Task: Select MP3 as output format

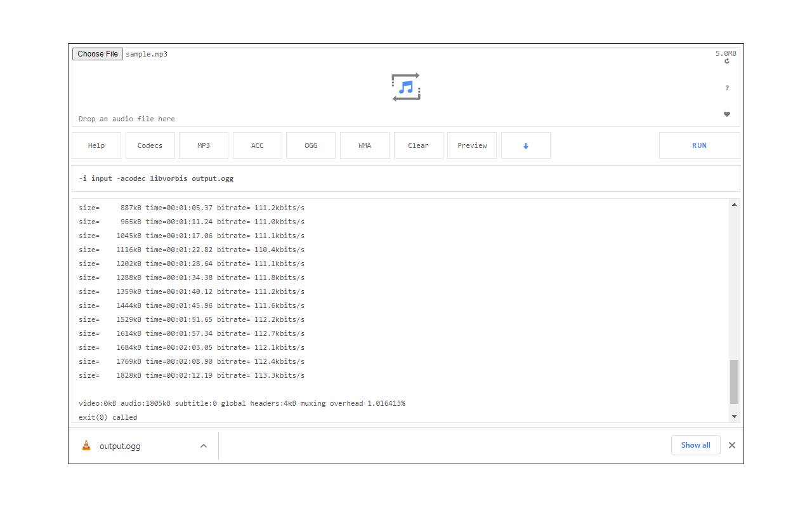Action: (x=203, y=145)
